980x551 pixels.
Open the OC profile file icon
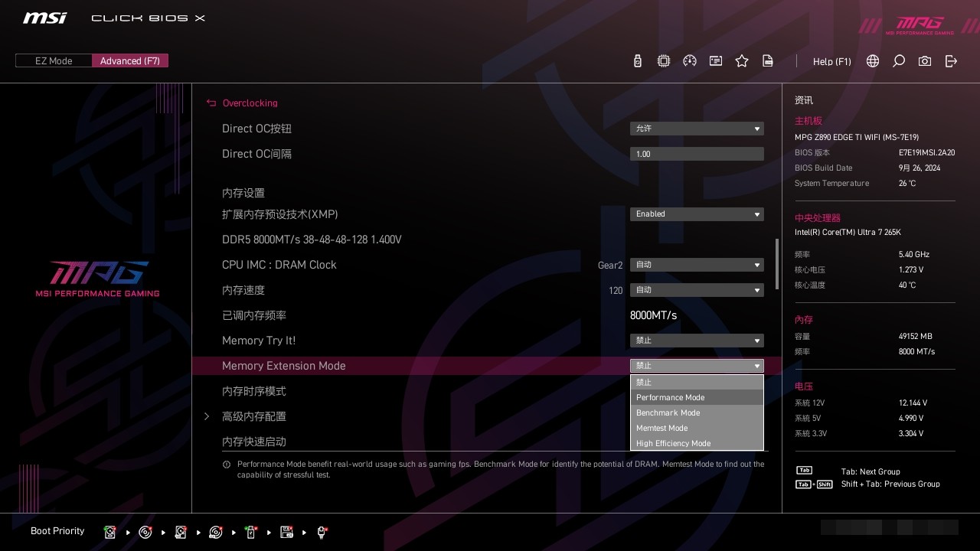[x=768, y=61]
